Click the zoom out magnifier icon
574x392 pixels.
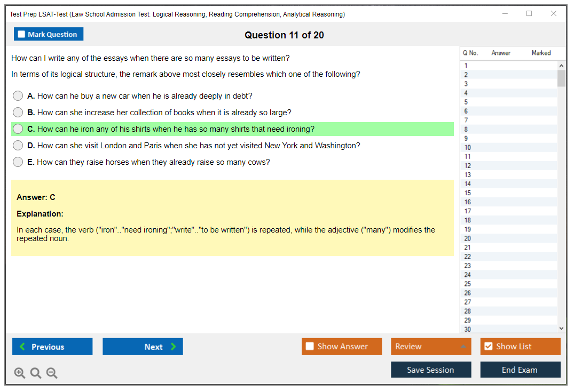pyautogui.click(x=52, y=373)
